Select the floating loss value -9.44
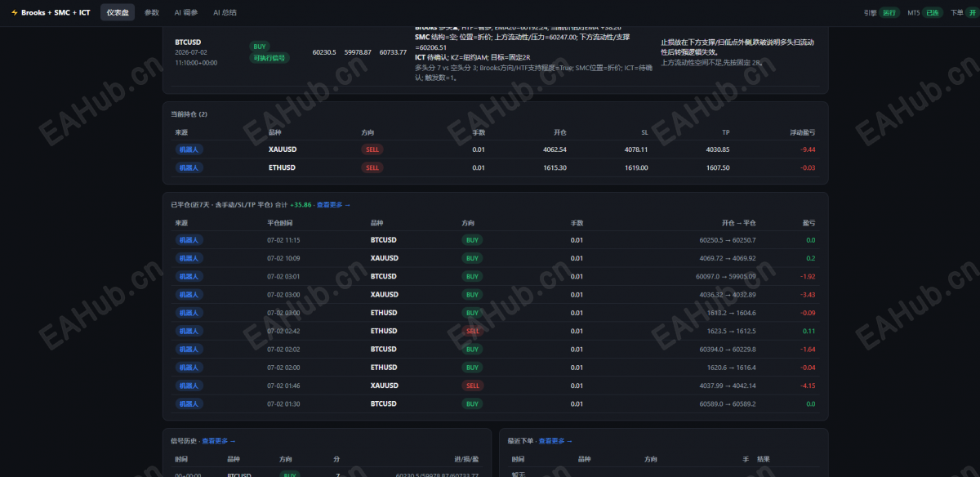The image size is (980, 477). click(808, 149)
